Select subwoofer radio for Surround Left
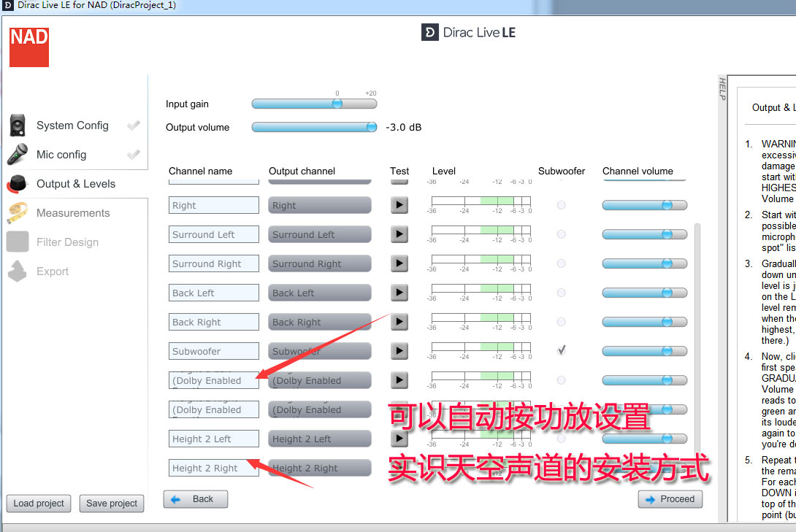The height and width of the screenshot is (532, 796). click(561, 234)
